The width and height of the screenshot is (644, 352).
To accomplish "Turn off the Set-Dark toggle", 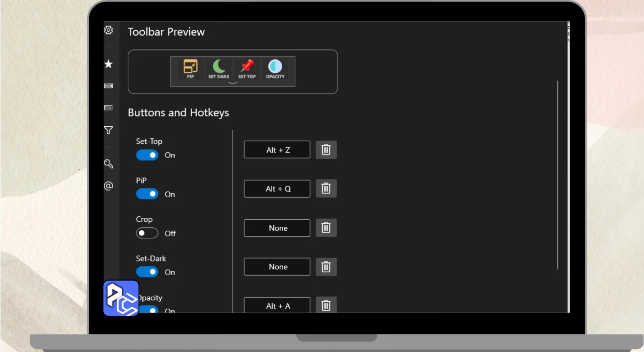I will (x=147, y=272).
